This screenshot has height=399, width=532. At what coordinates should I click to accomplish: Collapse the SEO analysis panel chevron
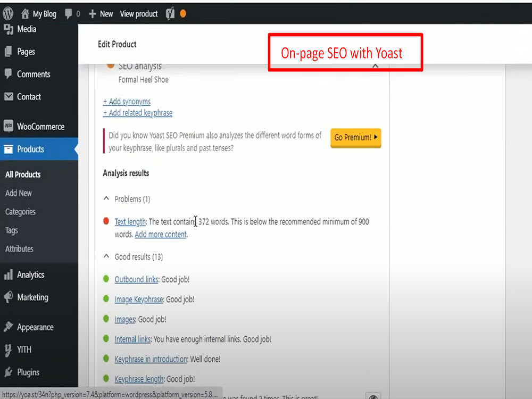(x=375, y=66)
